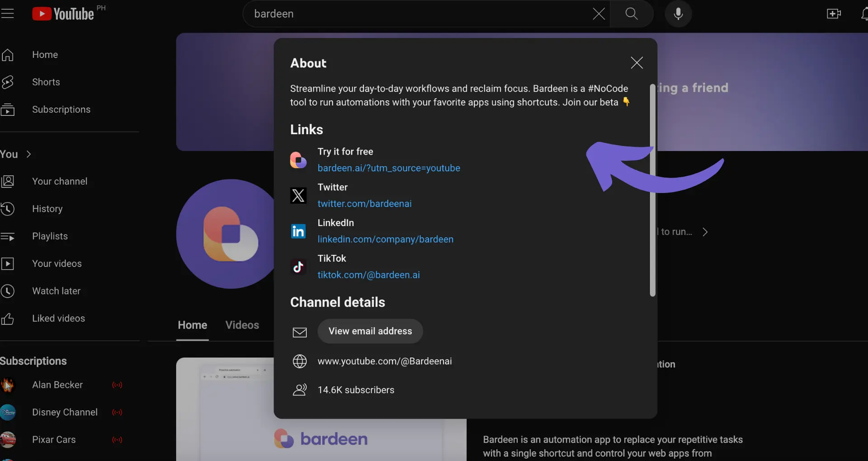This screenshot has height=461, width=868.
Task: Open Alan Becker channel avatar
Action: [x=8, y=385]
